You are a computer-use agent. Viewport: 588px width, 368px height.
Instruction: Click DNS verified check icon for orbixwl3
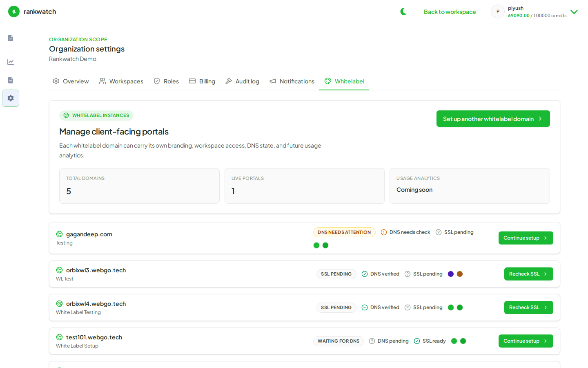pos(365,274)
